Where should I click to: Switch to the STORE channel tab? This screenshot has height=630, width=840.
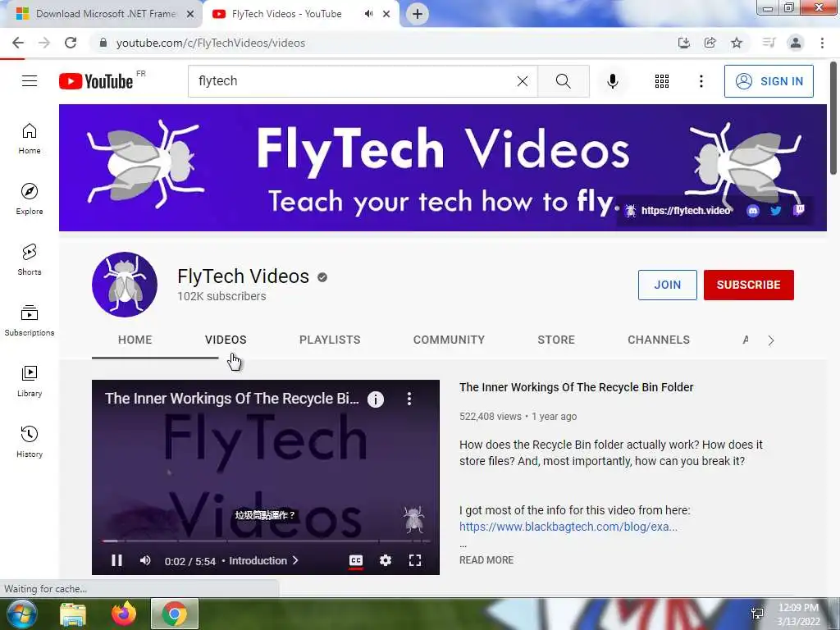pos(556,340)
